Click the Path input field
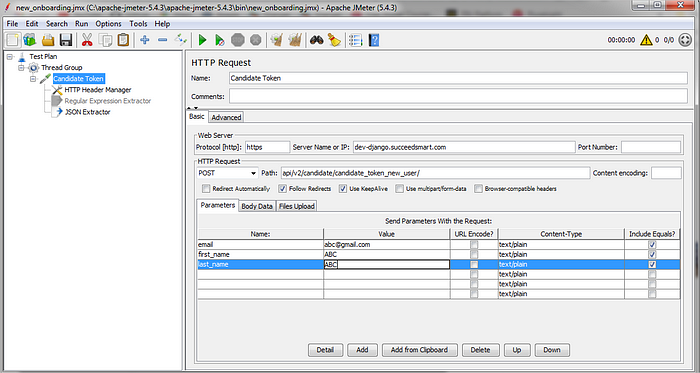The height and width of the screenshot is (373, 700). pos(435,173)
